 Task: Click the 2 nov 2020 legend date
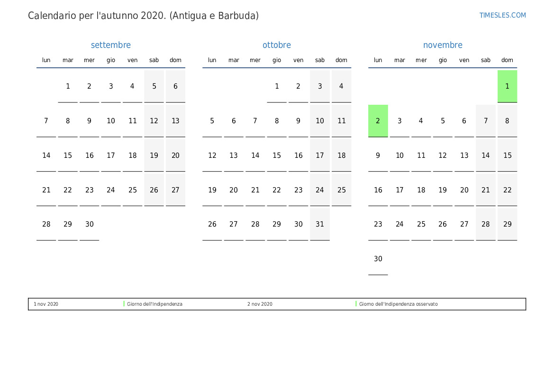260,304
